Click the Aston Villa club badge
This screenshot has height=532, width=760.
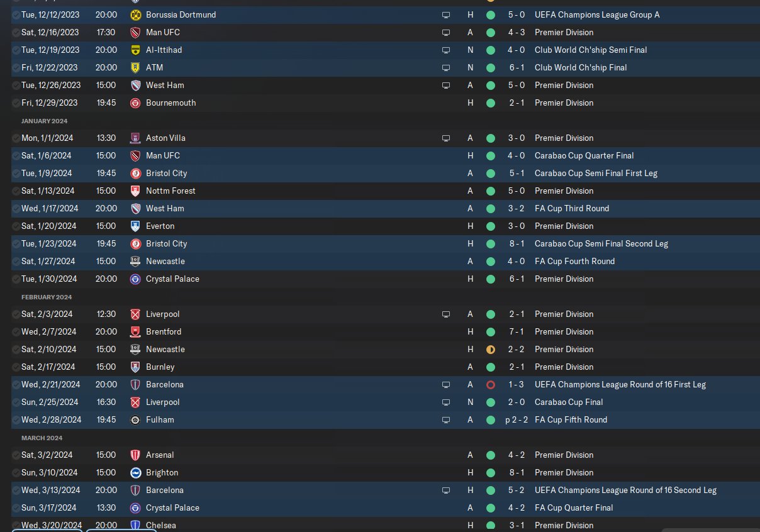[135, 138]
